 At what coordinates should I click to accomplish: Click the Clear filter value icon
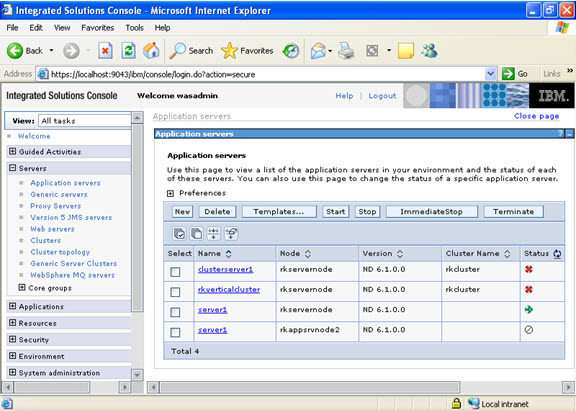pos(231,233)
